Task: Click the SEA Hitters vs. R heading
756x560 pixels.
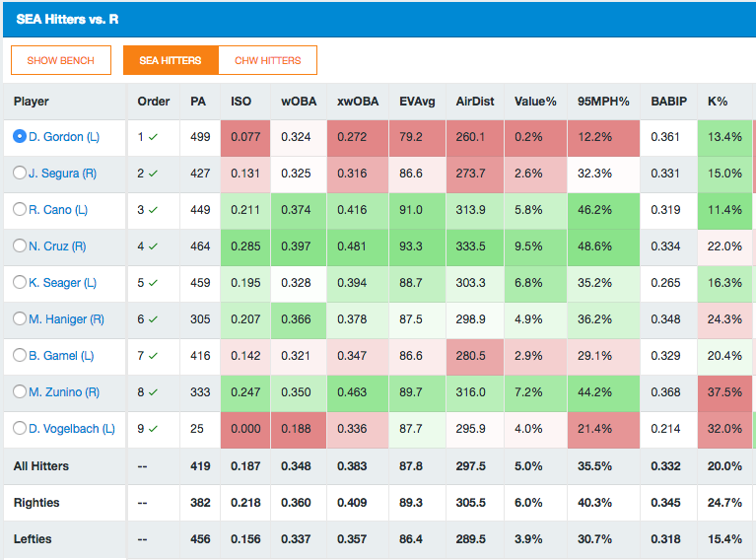Action: point(67,20)
